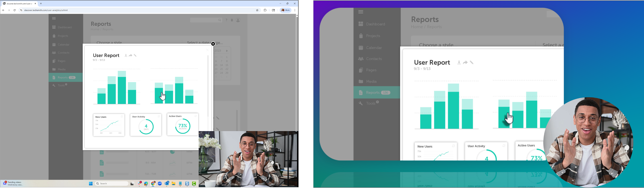Screen dimensions: 644x192
Task: Bookmark this page with the star icon
Action: tap(257, 10)
